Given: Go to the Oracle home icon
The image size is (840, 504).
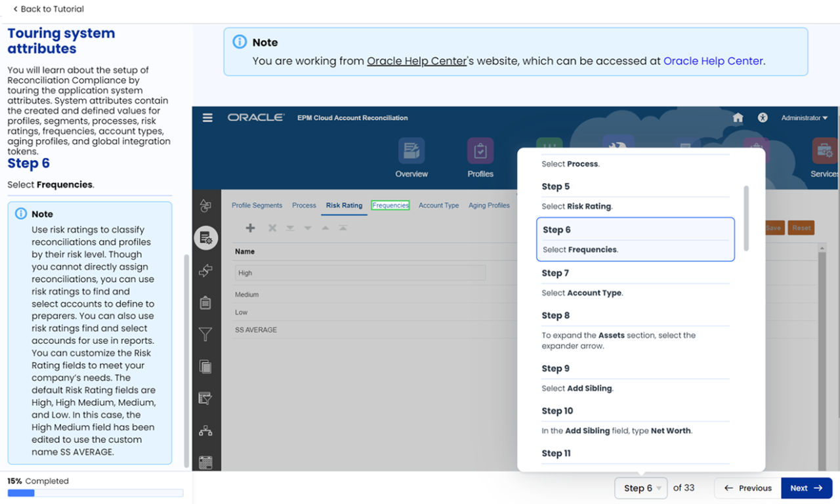Looking at the screenshot, I should pyautogui.click(x=738, y=117).
